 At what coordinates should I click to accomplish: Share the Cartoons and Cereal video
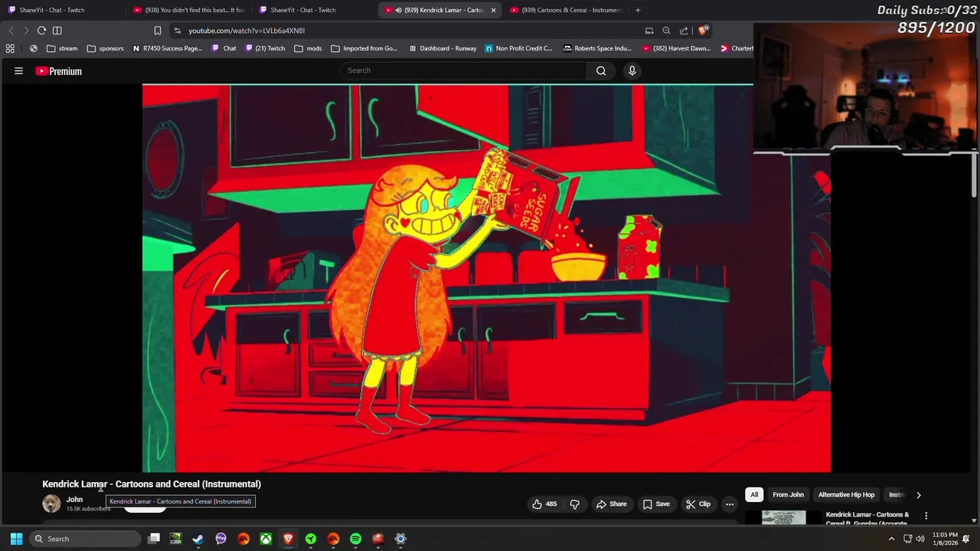pos(611,504)
